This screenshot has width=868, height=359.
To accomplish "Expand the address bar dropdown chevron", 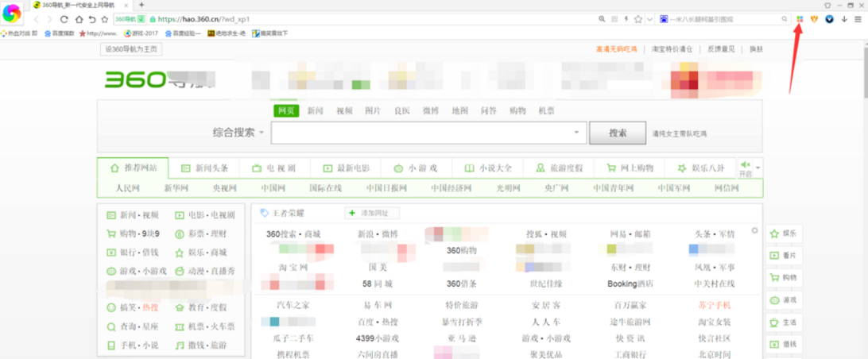I will point(650,19).
